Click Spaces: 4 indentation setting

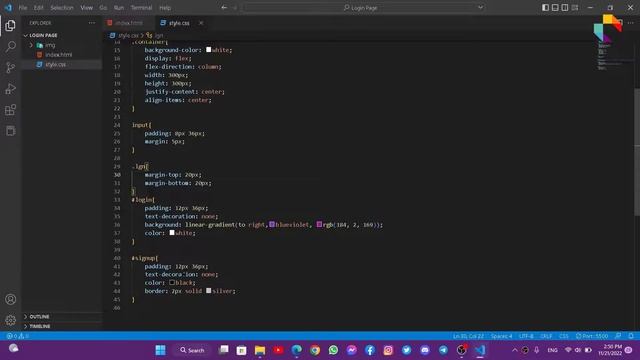[x=501, y=336]
